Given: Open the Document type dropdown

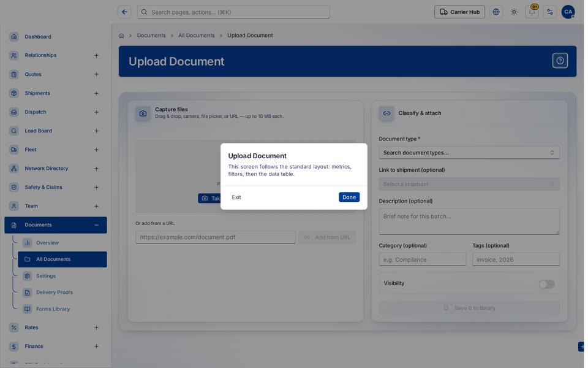Looking at the screenshot, I should [469, 153].
